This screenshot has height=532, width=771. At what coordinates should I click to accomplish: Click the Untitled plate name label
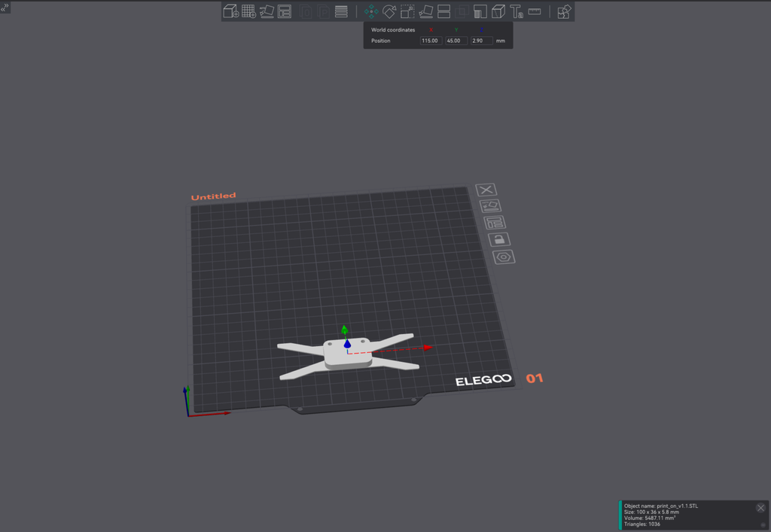click(213, 196)
